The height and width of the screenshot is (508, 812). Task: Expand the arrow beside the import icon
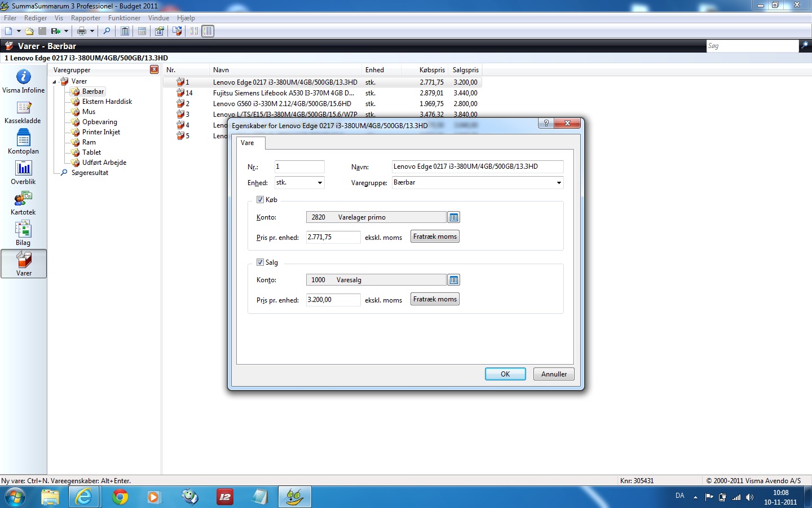(66, 31)
